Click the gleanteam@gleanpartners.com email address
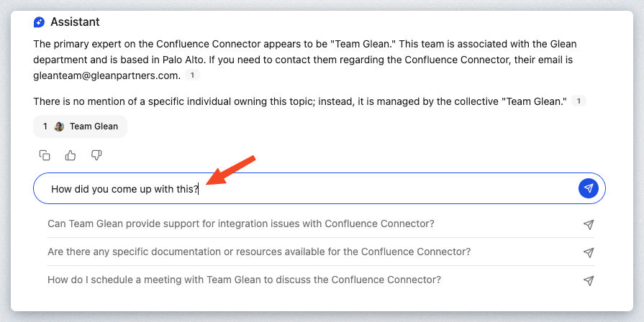The width and height of the screenshot is (644, 322). pyautogui.click(x=106, y=75)
